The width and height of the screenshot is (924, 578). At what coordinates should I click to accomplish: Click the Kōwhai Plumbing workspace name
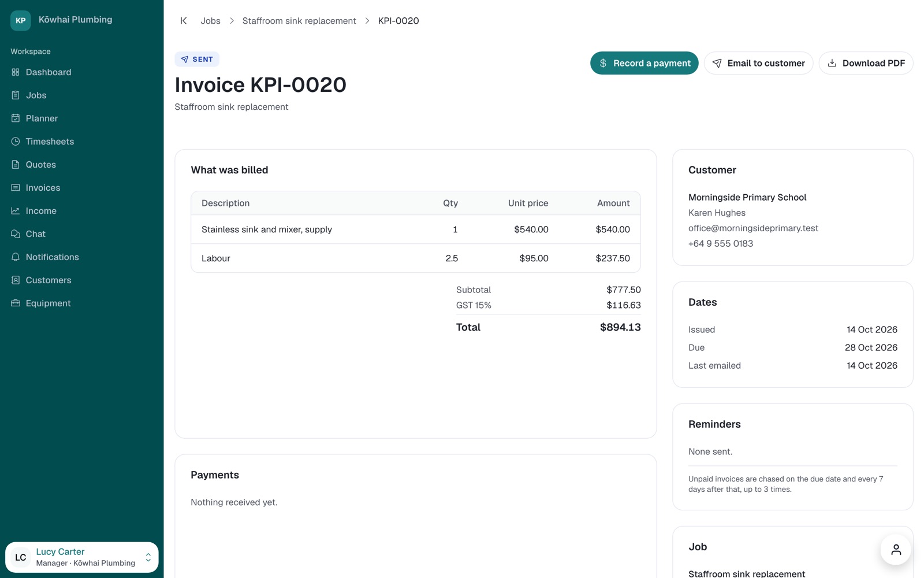(x=76, y=20)
